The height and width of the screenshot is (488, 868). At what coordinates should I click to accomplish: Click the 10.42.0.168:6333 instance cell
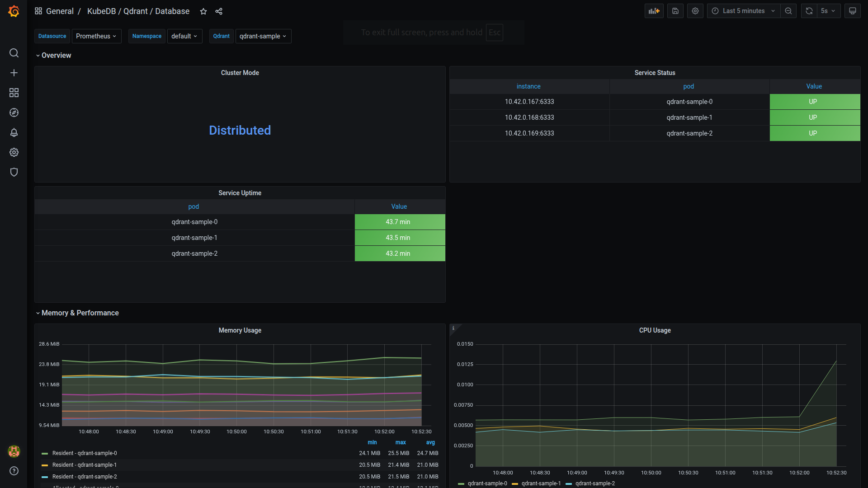coord(529,117)
